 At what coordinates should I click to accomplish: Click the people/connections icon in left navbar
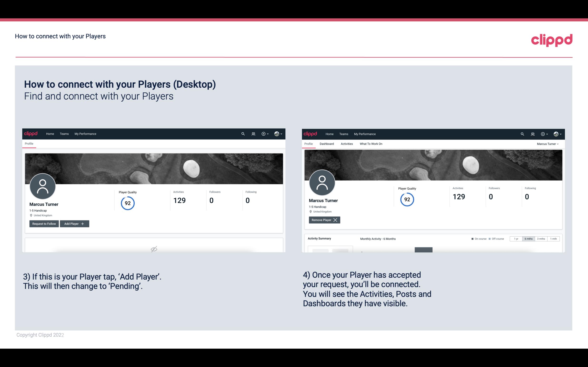click(253, 133)
